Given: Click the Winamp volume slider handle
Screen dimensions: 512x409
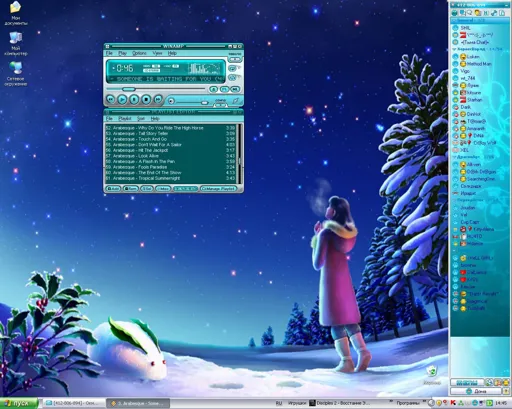Looking at the screenshot, I should tap(205, 102).
